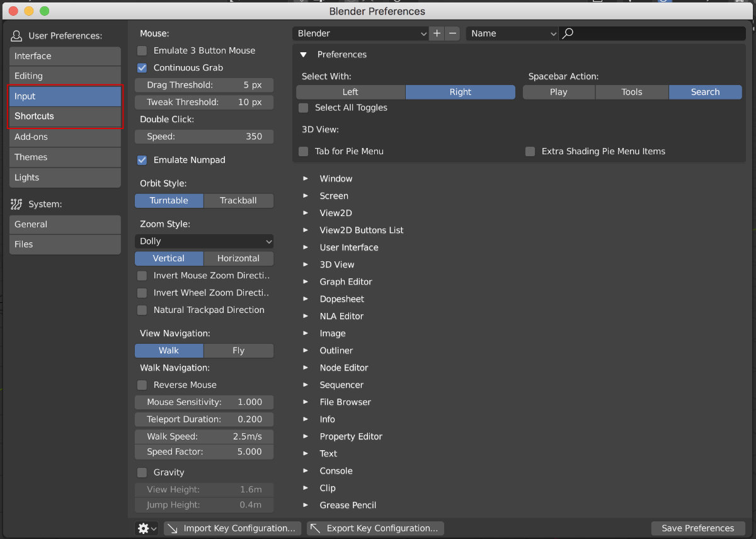The width and height of the screenshot is (756, 539).
Task: Go to the Themes tab
Action: coord(65,157)
